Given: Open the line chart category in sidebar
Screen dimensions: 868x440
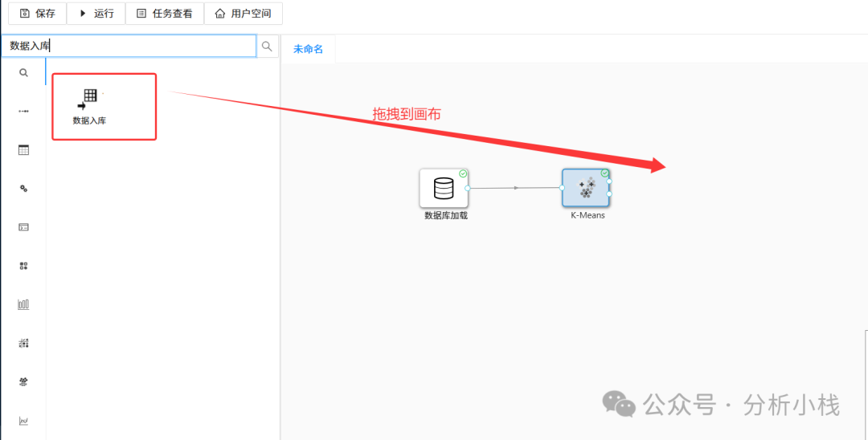Looking at the screenshot, I should coord(23,421).
